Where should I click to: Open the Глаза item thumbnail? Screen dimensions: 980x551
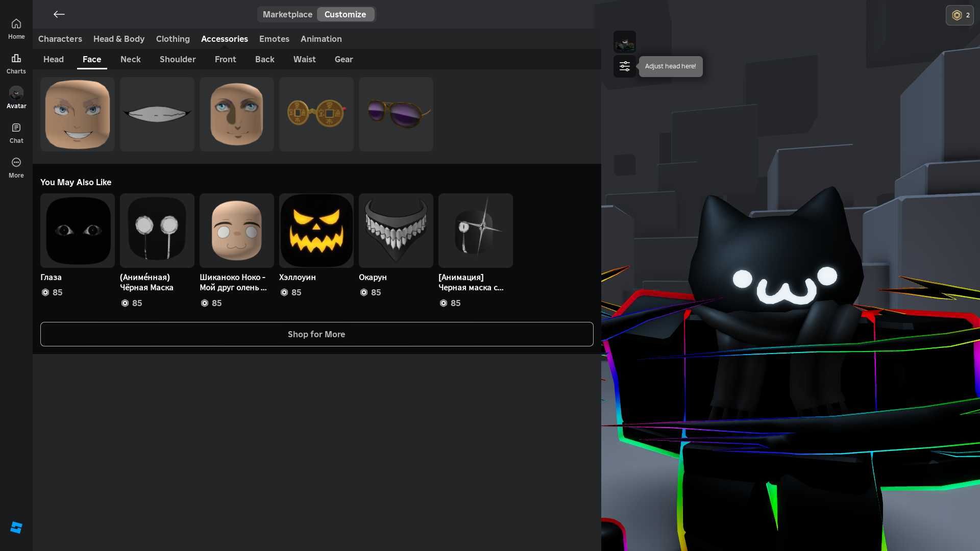(x=78, y=231)
